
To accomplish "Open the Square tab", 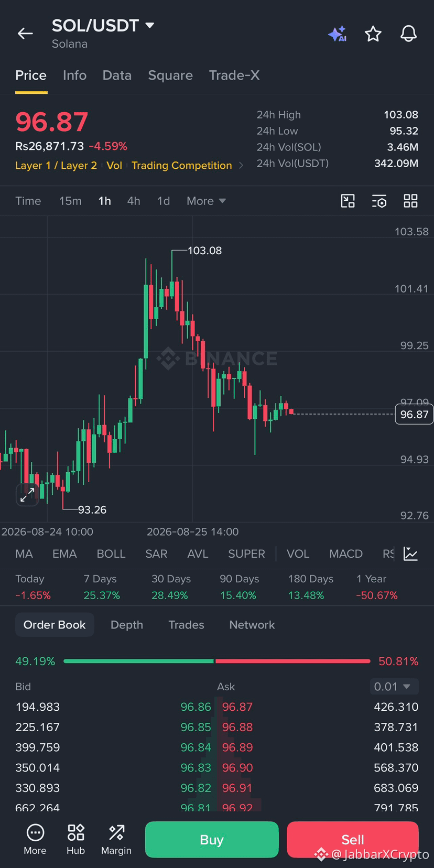I will [x=170, y=75].
